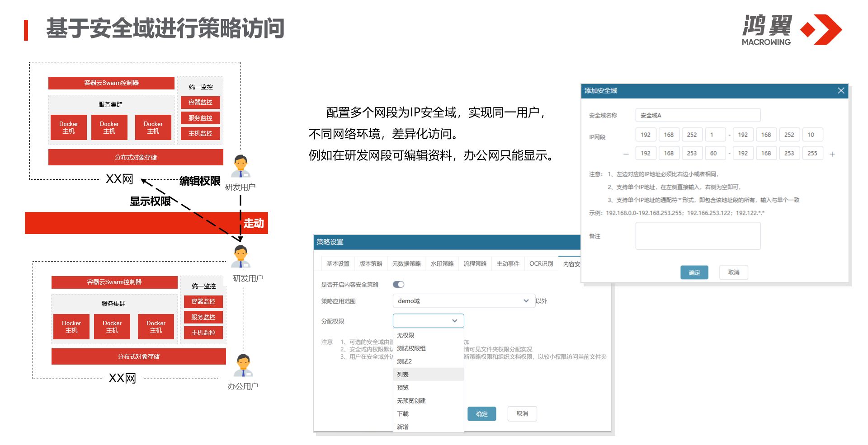This screenshot has width=868, height=445.
Task: Close the 添加安全域 dialog with the X
Action: [x=840, y=91]
